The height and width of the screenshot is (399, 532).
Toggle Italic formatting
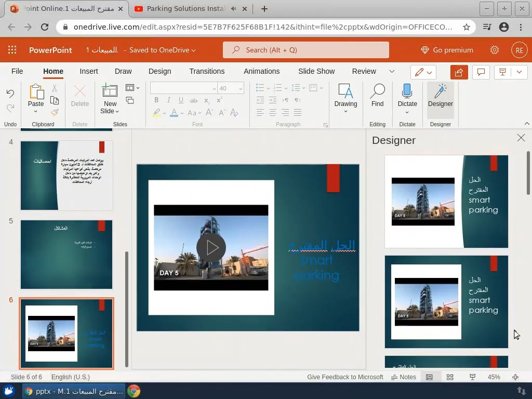(168, 100)
